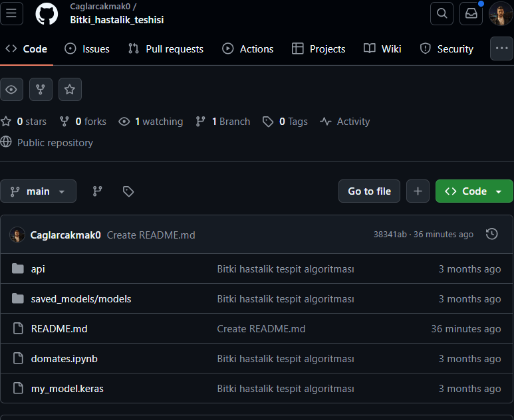Open the hamburger navigation menu
The height and width of the screenshot is (420, 514).
(x=12, y=13)
